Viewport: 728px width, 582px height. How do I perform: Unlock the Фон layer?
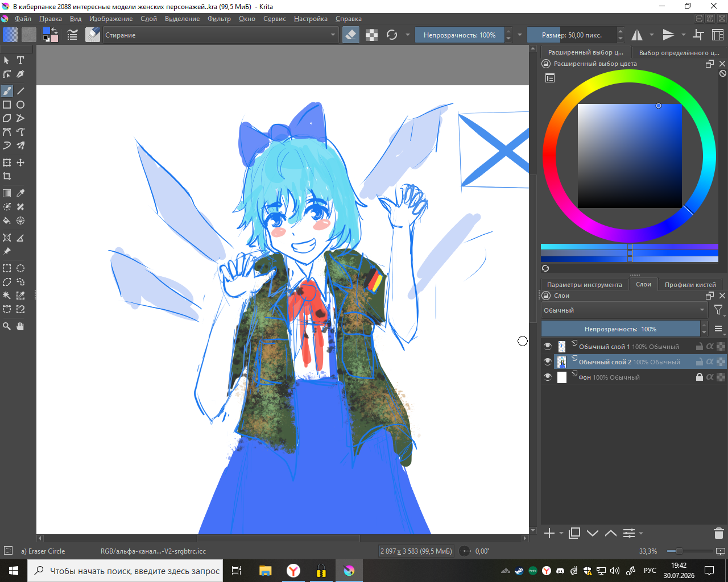(700, 377)
